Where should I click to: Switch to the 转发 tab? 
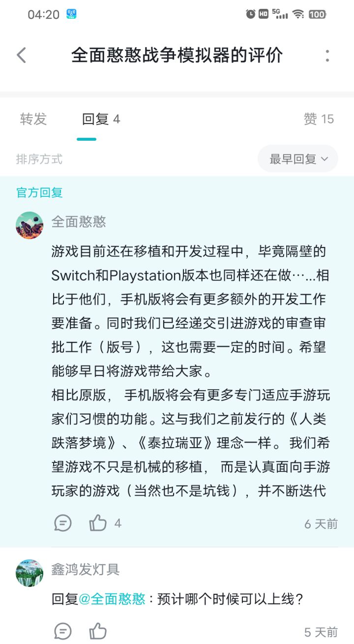pos(33,119)
